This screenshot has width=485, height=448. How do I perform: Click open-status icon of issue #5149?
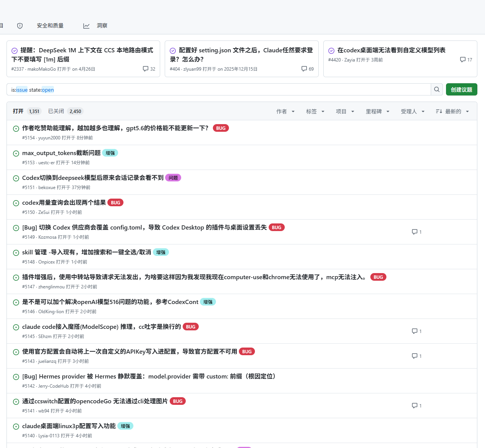pyautogui.click(x=16, y=228)
